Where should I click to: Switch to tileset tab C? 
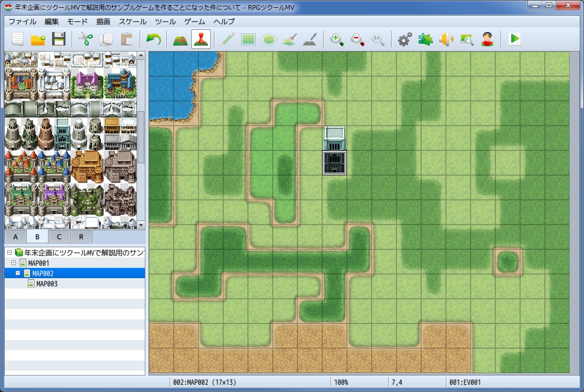59,237
